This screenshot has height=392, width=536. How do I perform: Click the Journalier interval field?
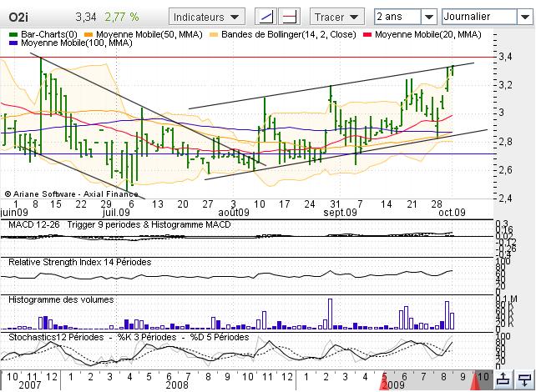click(479, 17)
